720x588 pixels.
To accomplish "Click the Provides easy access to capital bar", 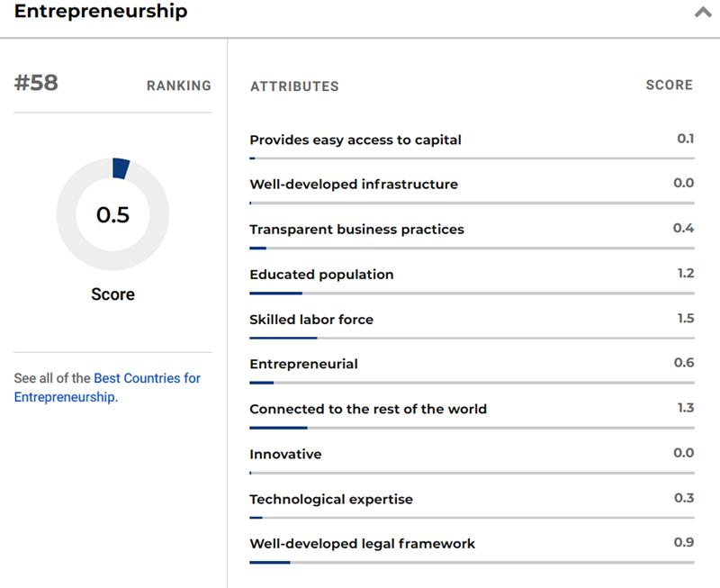I will point(472,158).
